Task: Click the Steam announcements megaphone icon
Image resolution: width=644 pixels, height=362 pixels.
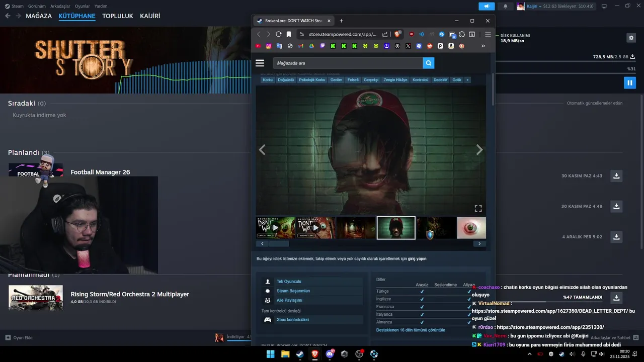Action: click(487, 7)
